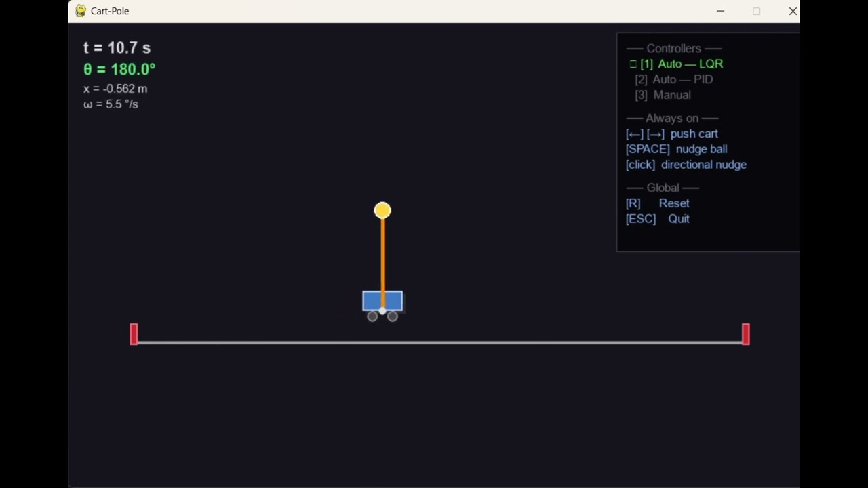Click the '[click] directional nudge' hint

686,165
